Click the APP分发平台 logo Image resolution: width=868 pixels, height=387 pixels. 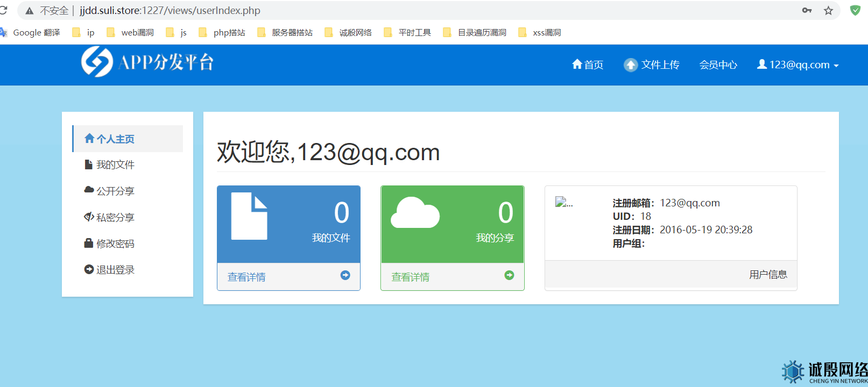tap(147, 61)
